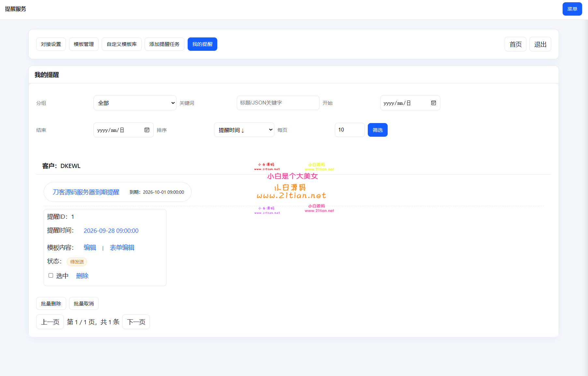Tick the 选中 checkbox for reminder 1
This screenshot has width=588, height=376.
point(51,275)
